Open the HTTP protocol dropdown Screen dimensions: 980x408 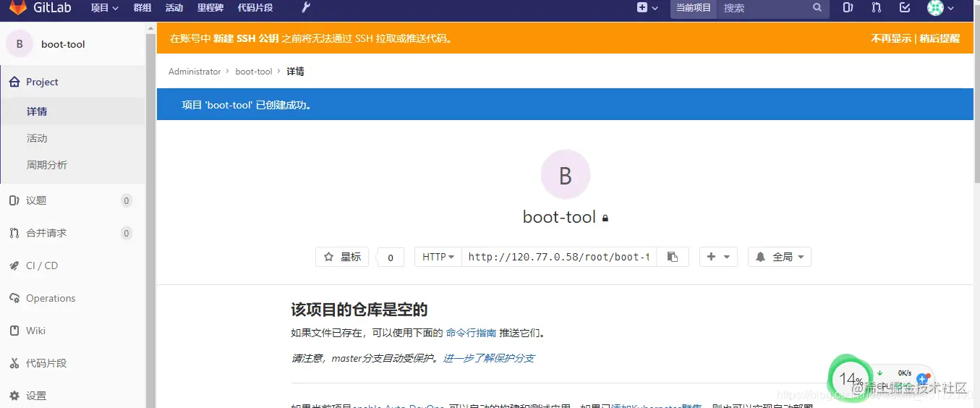[438, 257]
